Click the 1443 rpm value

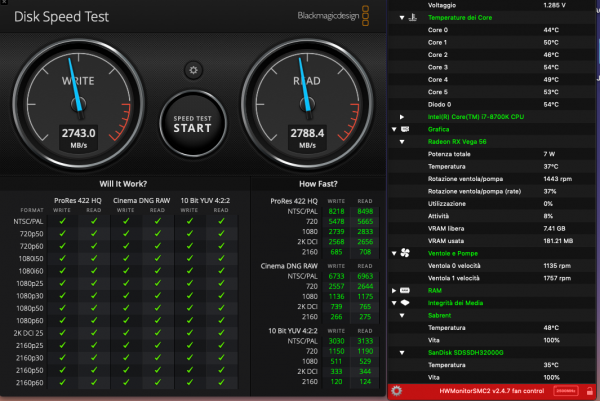pos(558,179)
